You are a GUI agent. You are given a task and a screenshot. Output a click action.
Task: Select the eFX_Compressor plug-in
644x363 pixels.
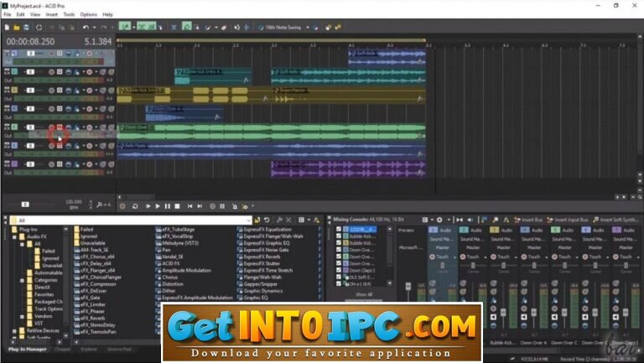(x=96, y=284)
